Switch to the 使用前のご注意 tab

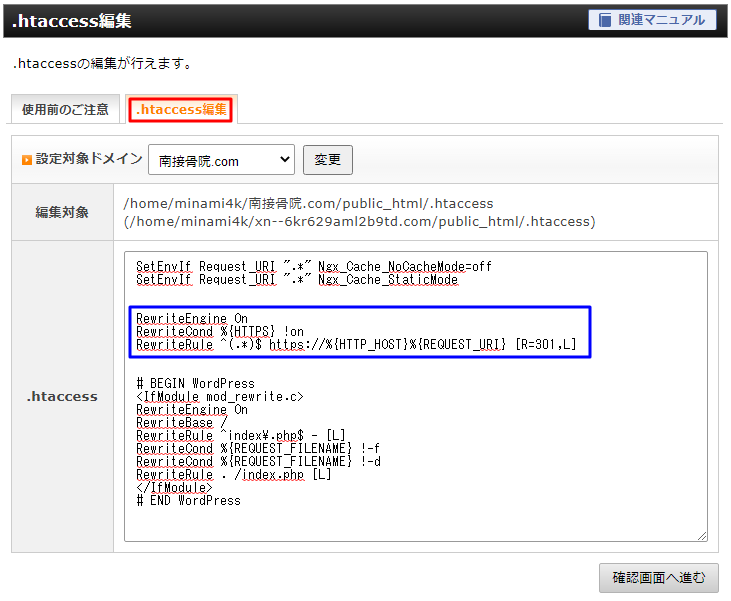(x=65, y=110)
